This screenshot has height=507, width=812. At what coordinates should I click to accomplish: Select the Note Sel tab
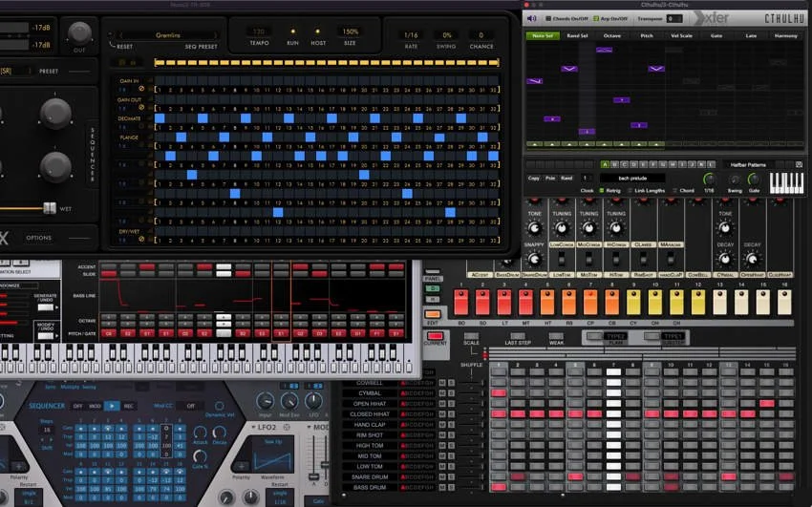click(x=543, y=35)
